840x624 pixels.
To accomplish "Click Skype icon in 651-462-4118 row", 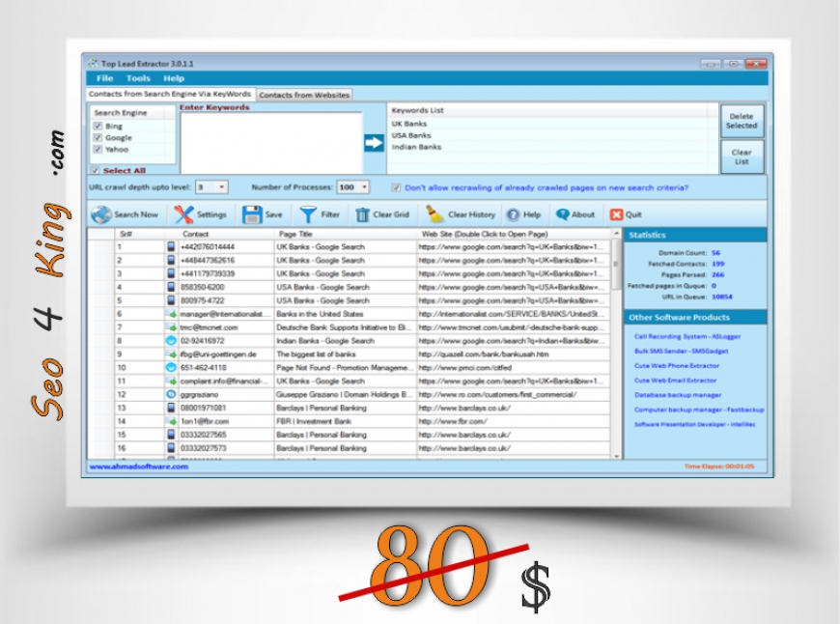I will pyautogui.click(x=171, y=367).
